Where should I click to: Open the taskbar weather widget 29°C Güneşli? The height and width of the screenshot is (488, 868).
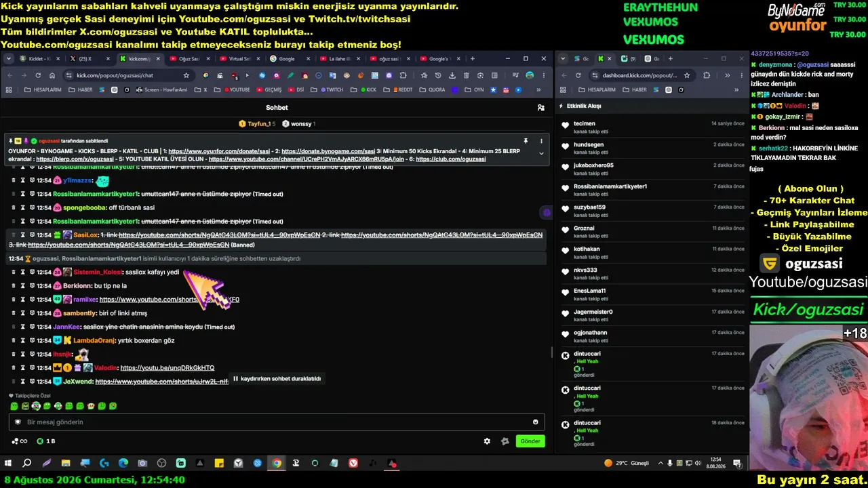(627, 463)
